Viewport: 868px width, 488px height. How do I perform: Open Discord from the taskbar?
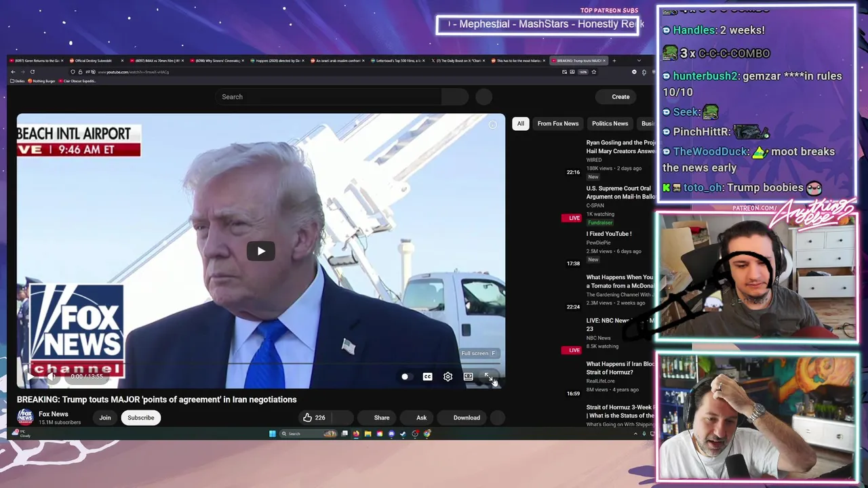pos(391,434)
